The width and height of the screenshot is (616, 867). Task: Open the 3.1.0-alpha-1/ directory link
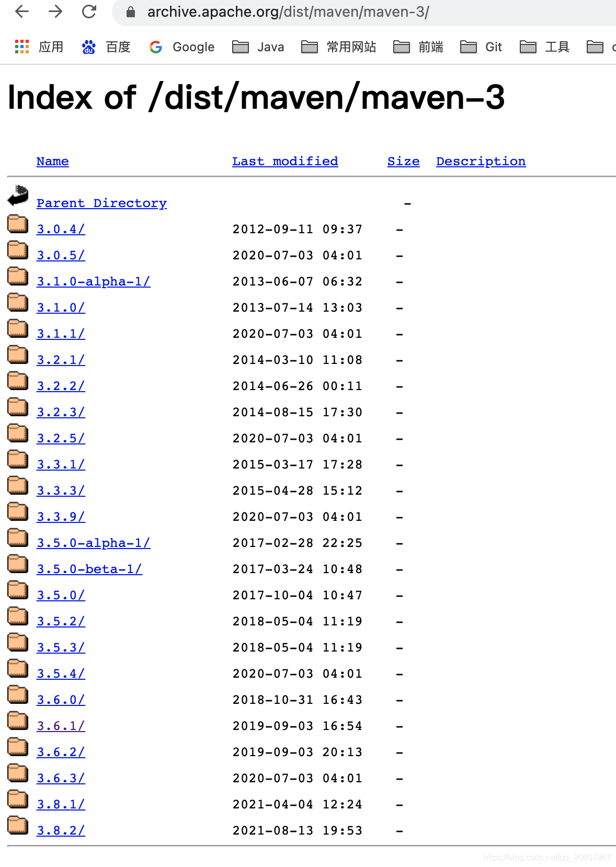point(93,281)
